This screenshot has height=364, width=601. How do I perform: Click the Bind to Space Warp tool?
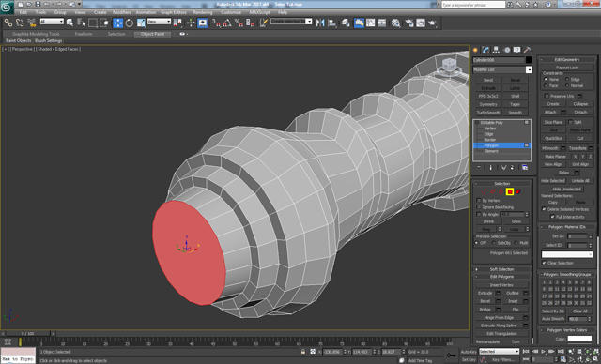click(x=31, y=23)
